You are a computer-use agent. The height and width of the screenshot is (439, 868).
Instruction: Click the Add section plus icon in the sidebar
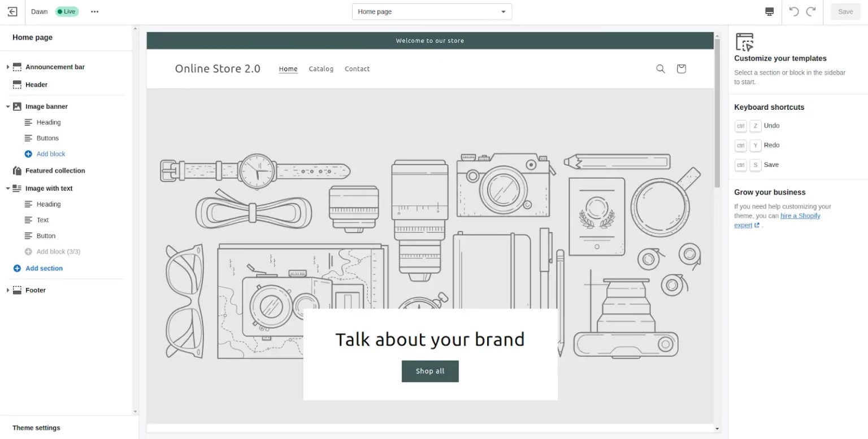coord(17,268)
